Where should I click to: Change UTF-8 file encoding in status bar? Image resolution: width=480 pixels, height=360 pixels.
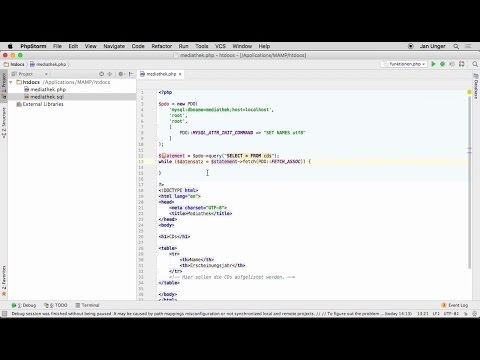click(x=451, y=314)
